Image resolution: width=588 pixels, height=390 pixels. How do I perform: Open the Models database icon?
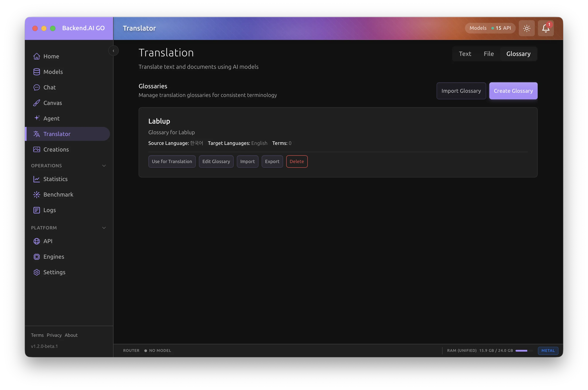tap(37, 72)
